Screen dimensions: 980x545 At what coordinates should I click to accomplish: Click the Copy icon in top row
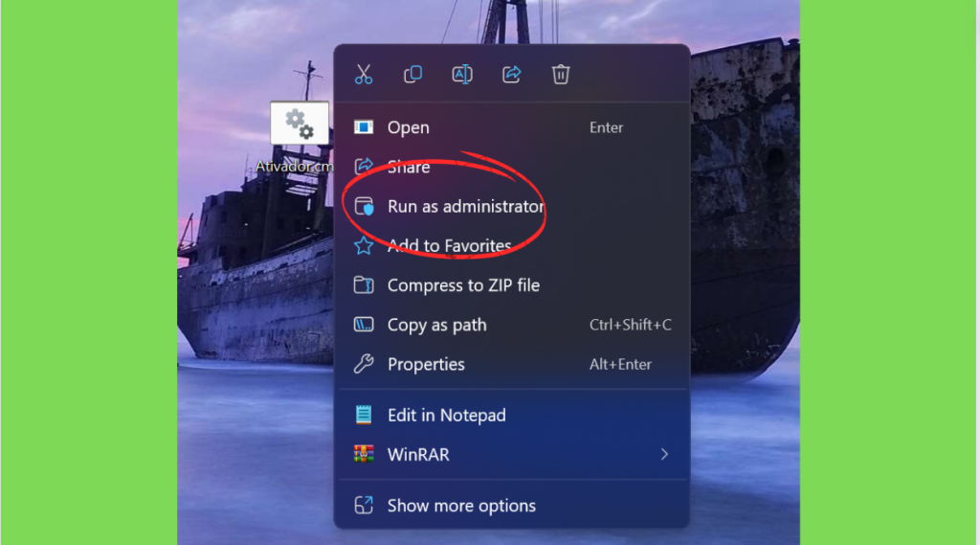412,75
